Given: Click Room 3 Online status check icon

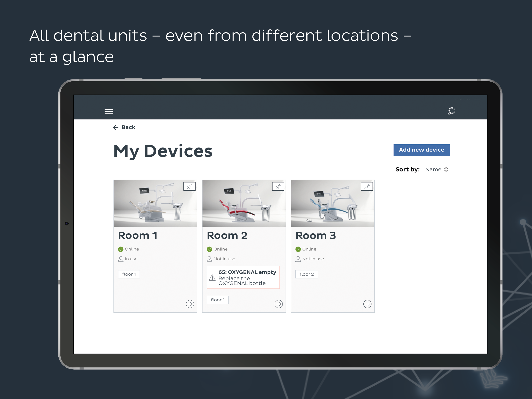Looking at the screenshot, I should 298,249.
